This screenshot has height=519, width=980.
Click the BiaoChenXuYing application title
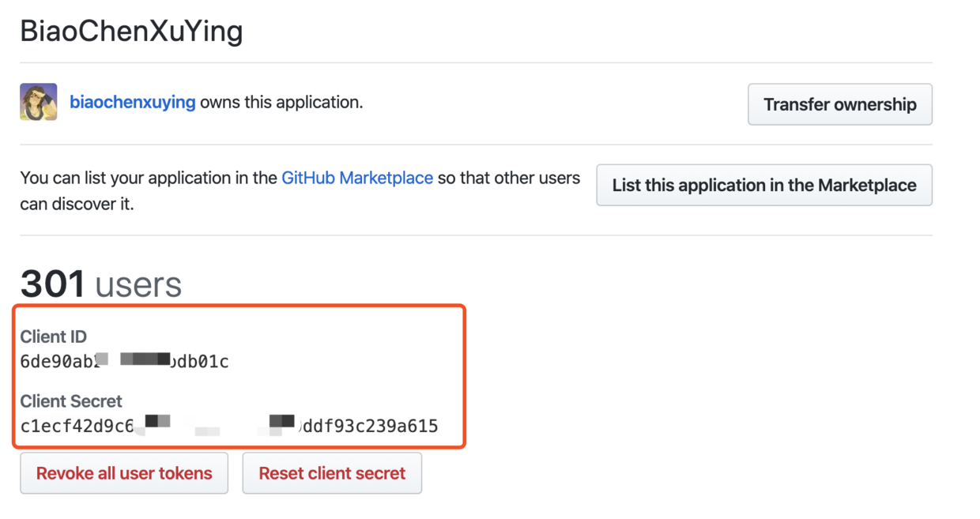coord(131,31)
